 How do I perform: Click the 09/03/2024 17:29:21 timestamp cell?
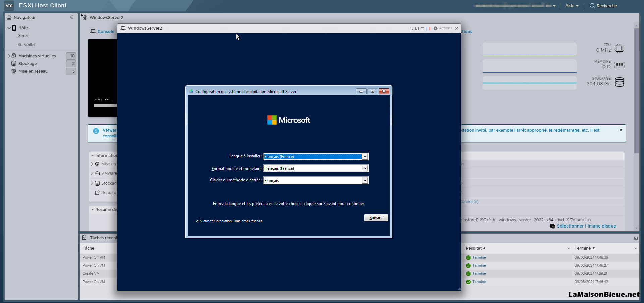tap(591, 274)
